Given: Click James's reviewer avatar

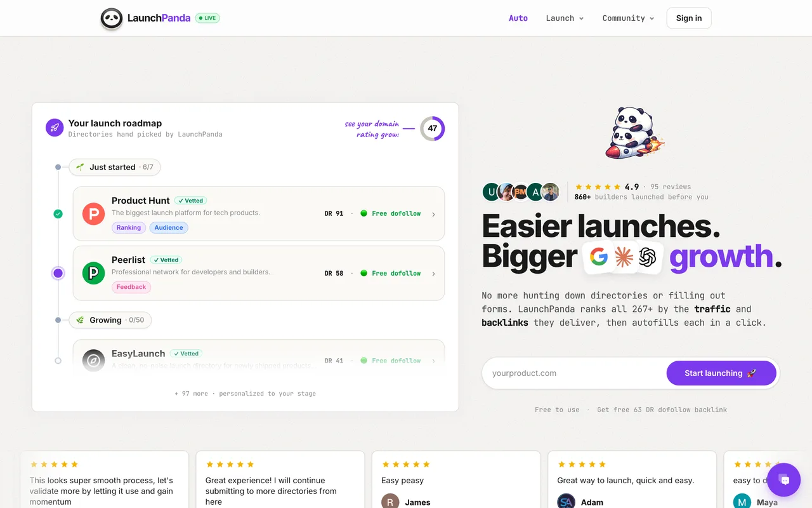Looking at the screenshot, I should tap(391, 502).
